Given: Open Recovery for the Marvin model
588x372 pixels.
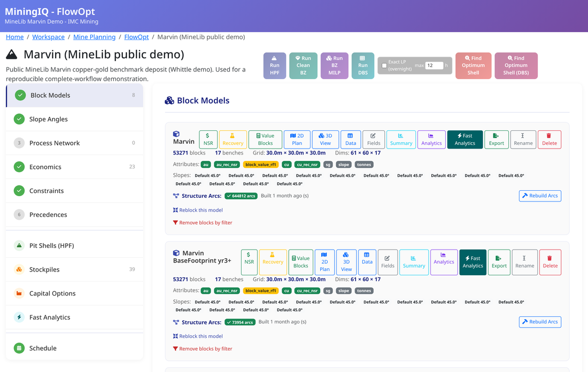Looking at the screenshot, I should (233, 139).
